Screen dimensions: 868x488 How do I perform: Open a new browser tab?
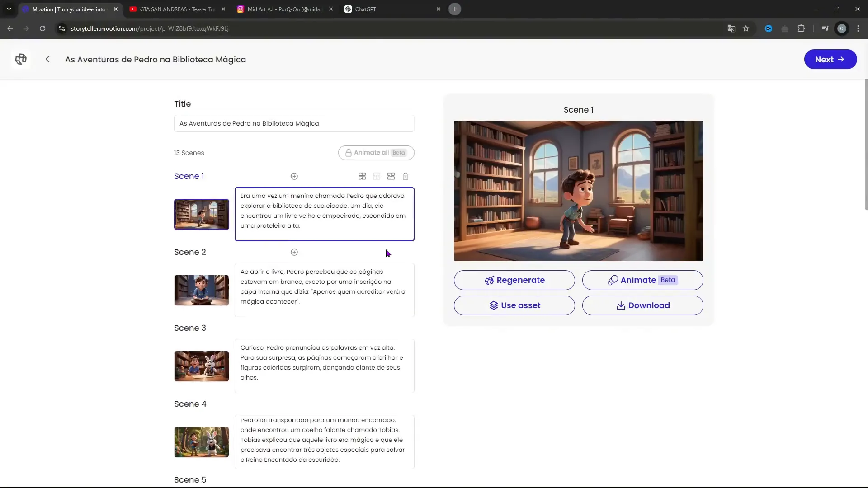[455, 9]
